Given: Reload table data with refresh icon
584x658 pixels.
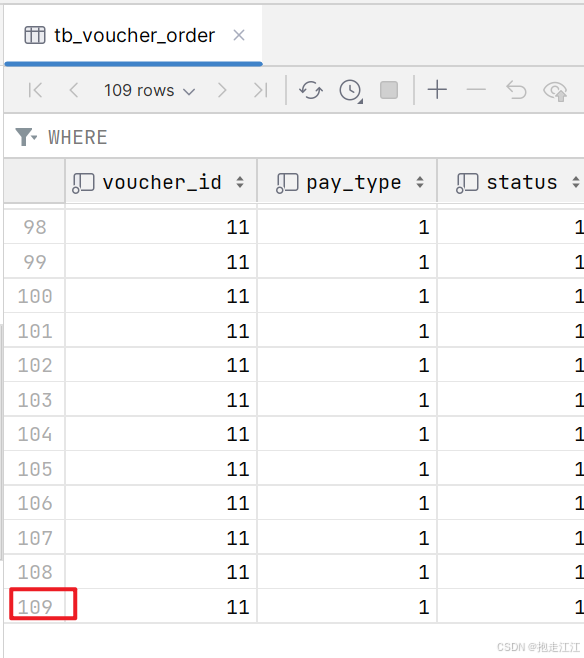Looking at the screenshot, I should tap(311, 90).
